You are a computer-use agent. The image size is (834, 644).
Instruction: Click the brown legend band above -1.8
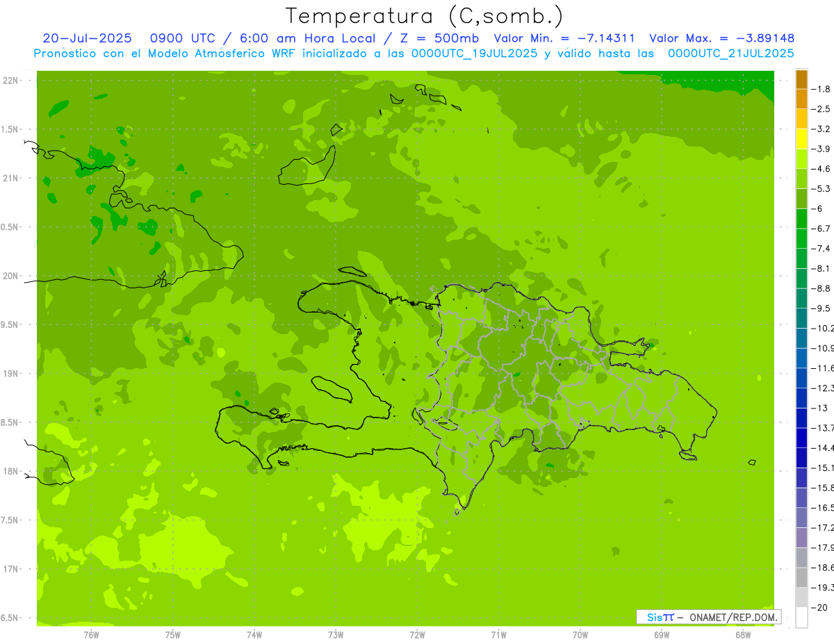click(x=801, y=79)
